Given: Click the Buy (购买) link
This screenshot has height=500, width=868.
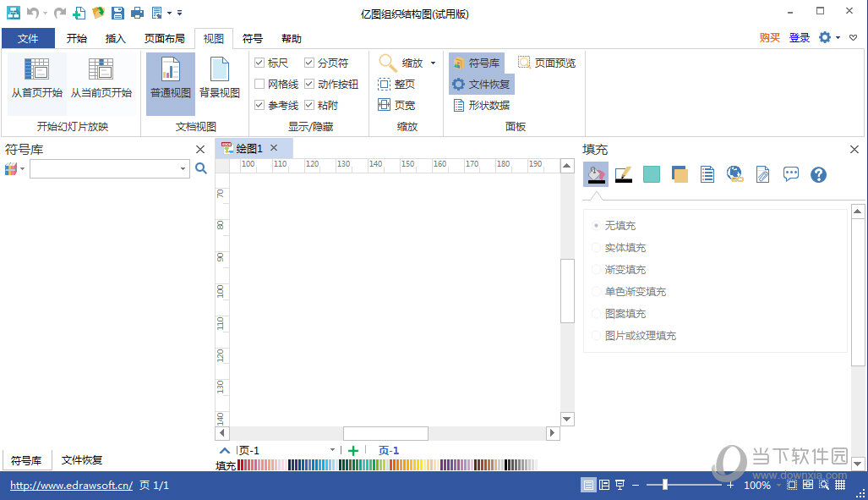Looking at the screenshot, I should pyautogui.click(x=769, y=37).
